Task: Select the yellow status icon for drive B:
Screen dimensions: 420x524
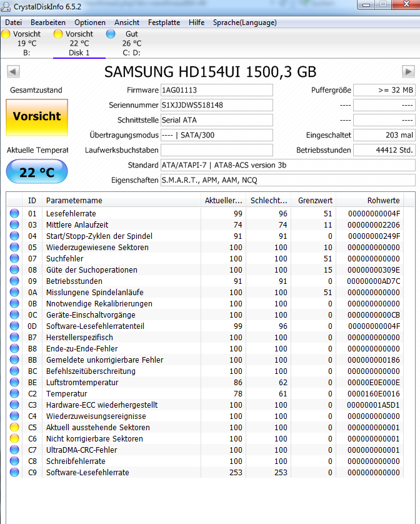Action: (6, 34)
